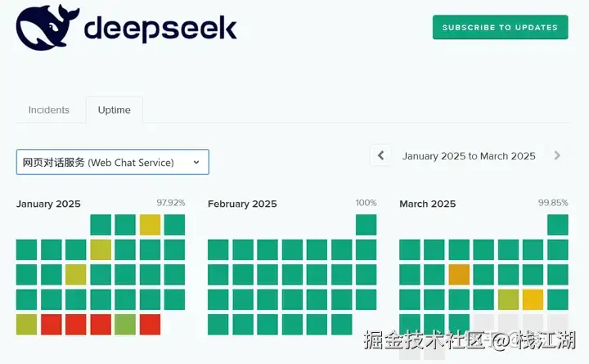Click the bright yellow square in March's fourth row

(x=533, y=299)
